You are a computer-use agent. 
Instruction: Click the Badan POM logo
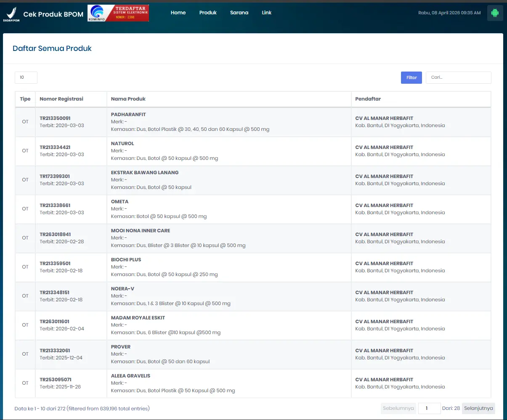pos(11,14)
